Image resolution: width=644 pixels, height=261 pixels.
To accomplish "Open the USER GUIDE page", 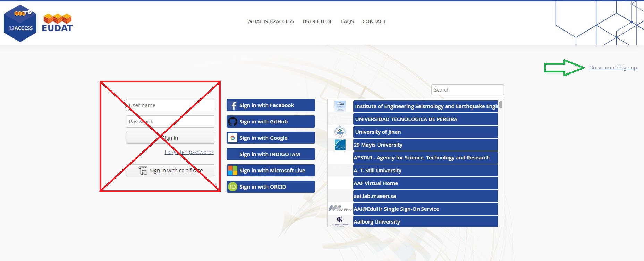I will (x=317, y=21).
